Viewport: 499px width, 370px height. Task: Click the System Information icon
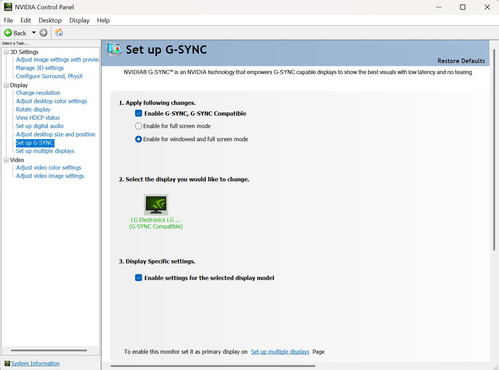(x=7, y=363)
